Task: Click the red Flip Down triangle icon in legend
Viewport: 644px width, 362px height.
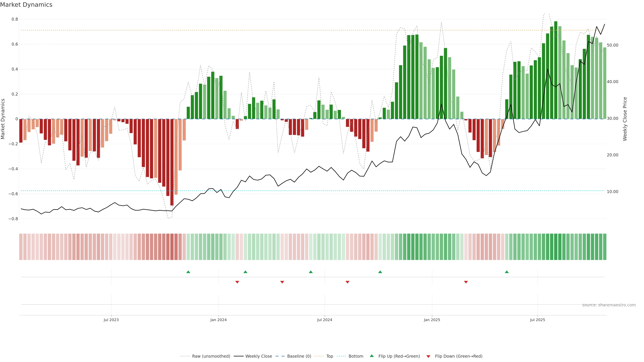Action: click(x=428, y=356)
